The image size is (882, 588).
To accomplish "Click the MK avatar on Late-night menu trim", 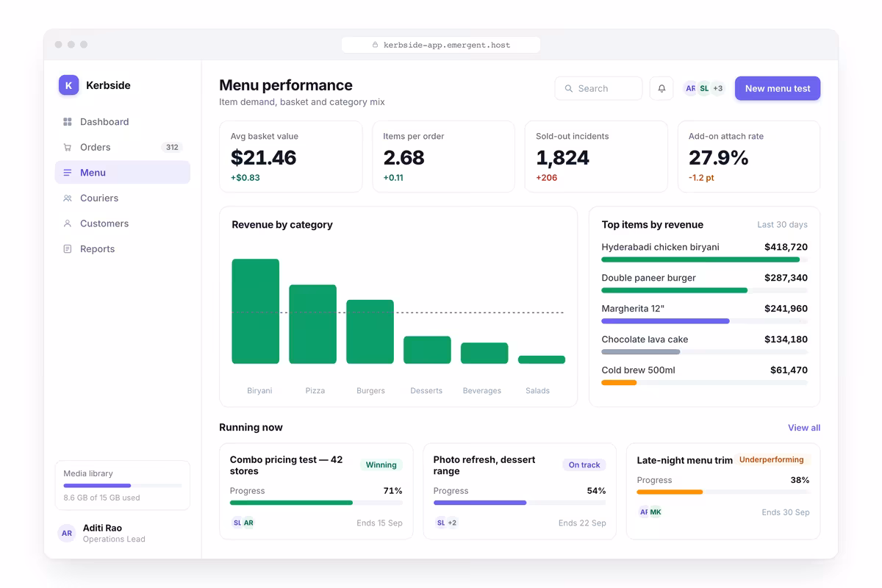I will point(656,512).
